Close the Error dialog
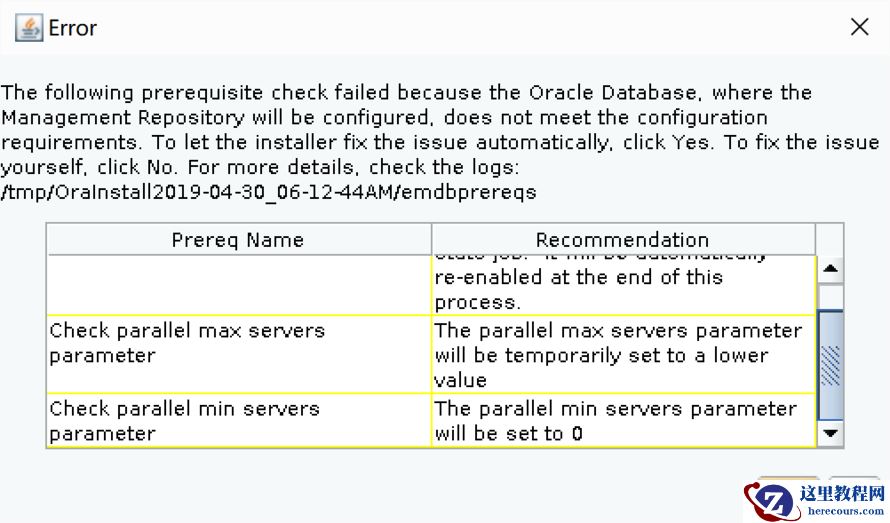Image resolution: width=890 pixels, height=523 pixels. tap(859, 28)
